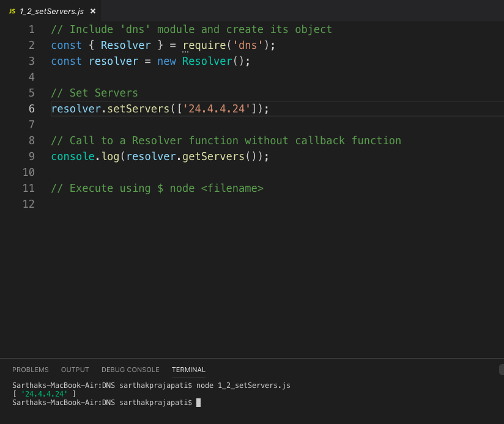Click line number 2 in the gutter
This screenshot has height=424, width=504.
point(32,45)
